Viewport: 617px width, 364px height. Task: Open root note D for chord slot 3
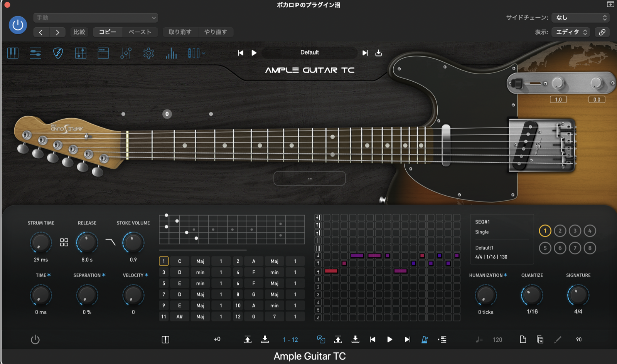point(179,272)
